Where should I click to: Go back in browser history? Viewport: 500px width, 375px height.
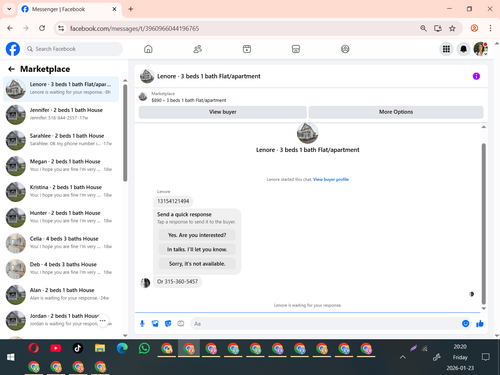pos(10,28)
